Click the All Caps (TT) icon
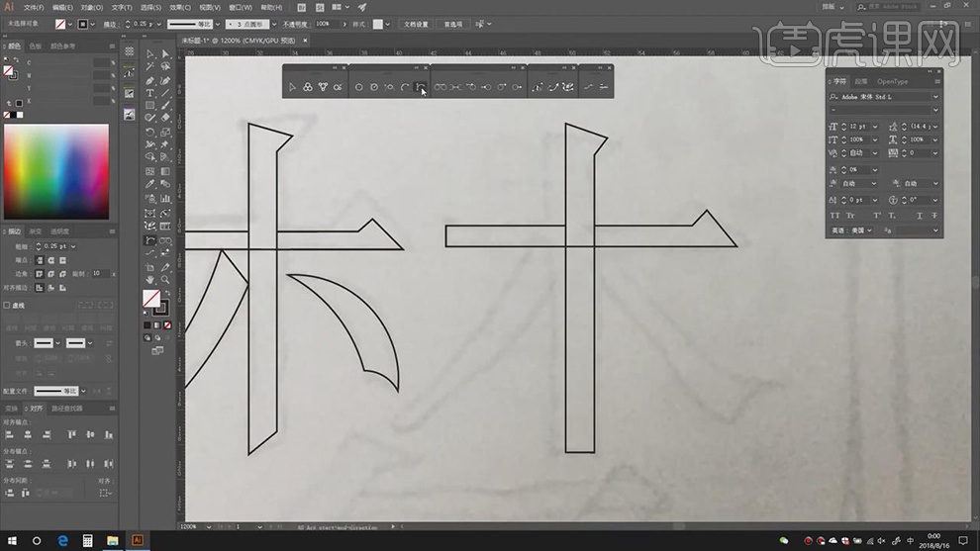This screenshot has width=980, height=551. [834, 215]
